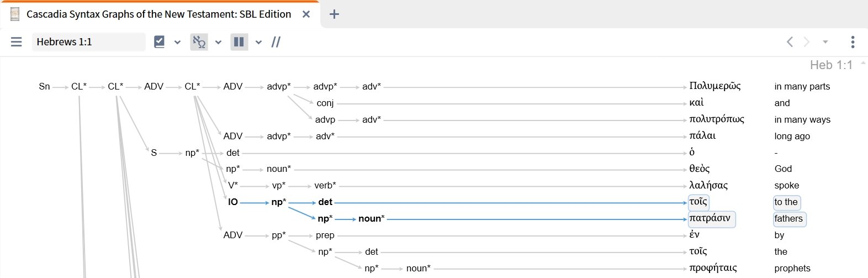Viewport: 868px width, 278px height.
Task: Click the verb* node
Action: (325, 186)
